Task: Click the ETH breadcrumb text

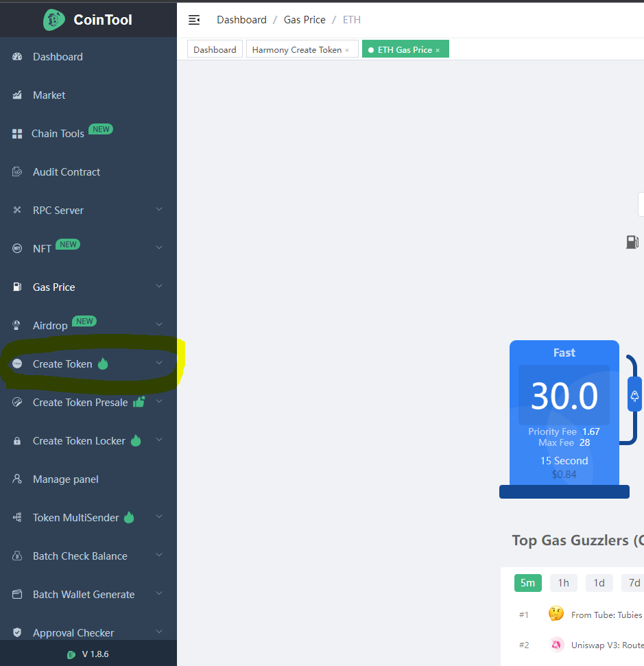Action: click(352, 20)
